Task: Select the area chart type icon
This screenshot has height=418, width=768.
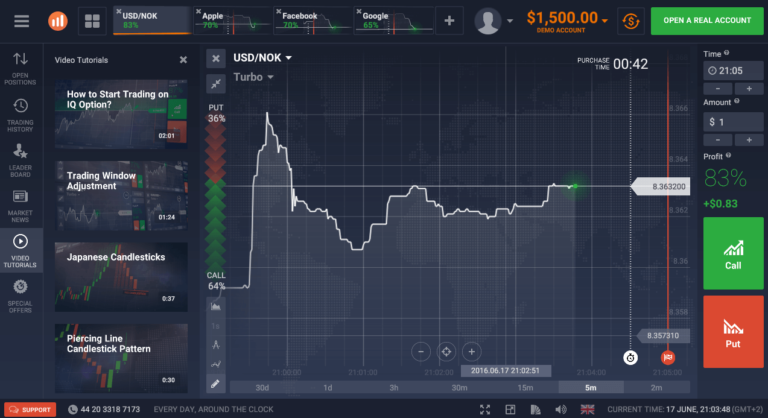Action: 216,306
